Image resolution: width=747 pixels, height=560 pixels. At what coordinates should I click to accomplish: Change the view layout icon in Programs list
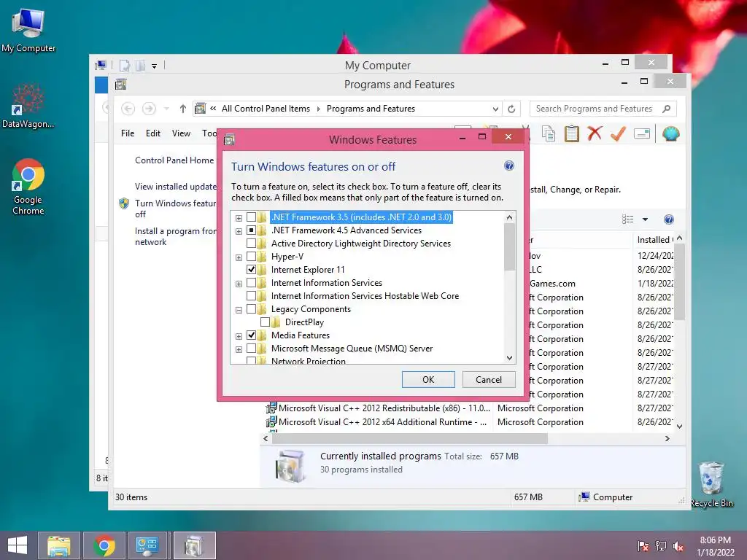(x=628, y=219)
